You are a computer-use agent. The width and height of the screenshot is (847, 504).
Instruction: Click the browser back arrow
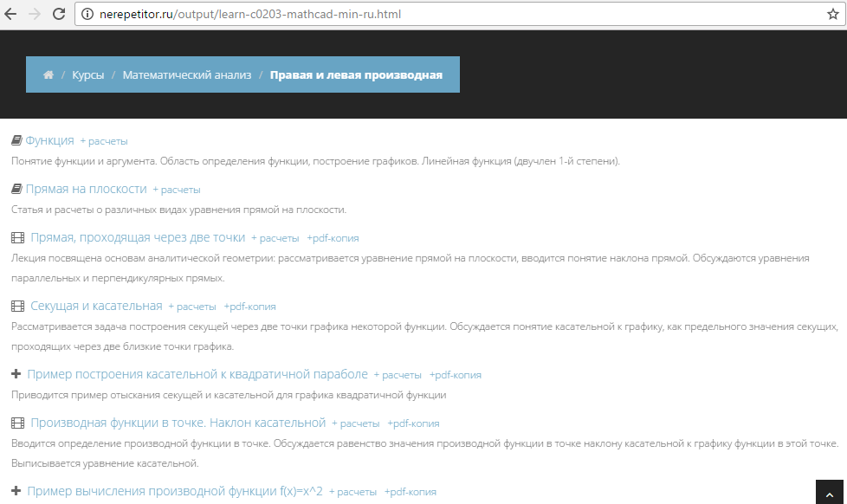pyautogui.click(x=10, y=14)
